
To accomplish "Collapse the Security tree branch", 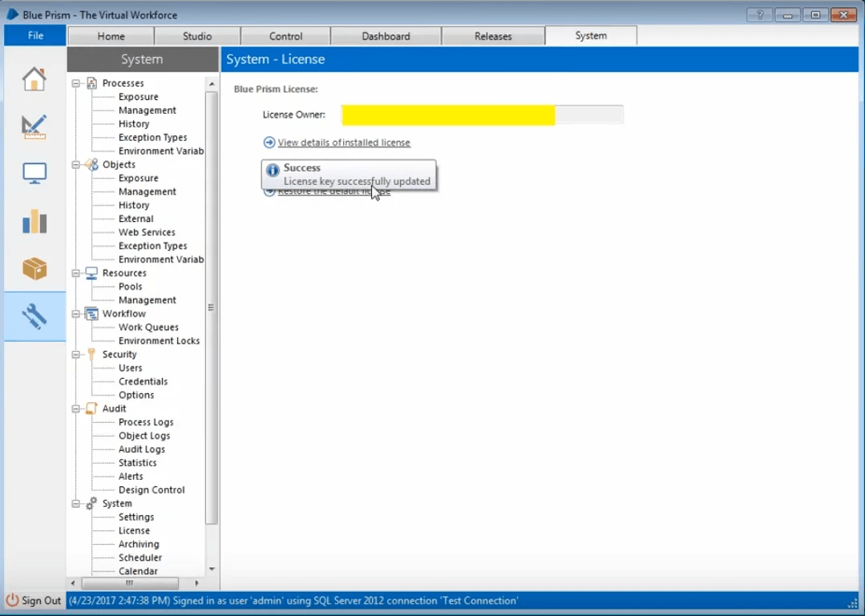I will 76,354.
